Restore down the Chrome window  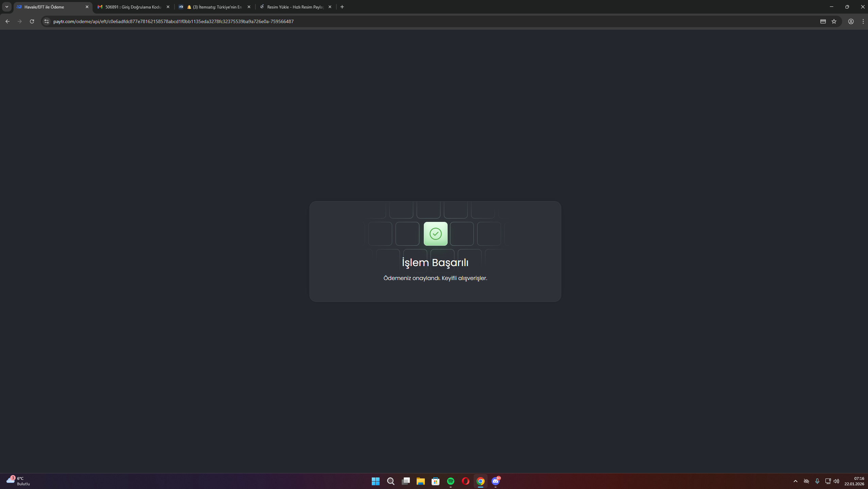pyautogui.click(x=847, y=7)
